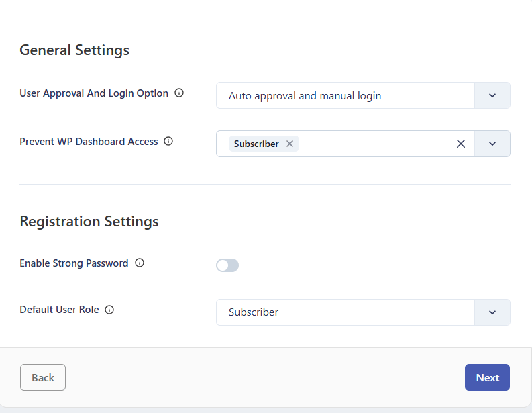
Task: Remove the Subscriber tag using its small x
Action: coord(290,144)
